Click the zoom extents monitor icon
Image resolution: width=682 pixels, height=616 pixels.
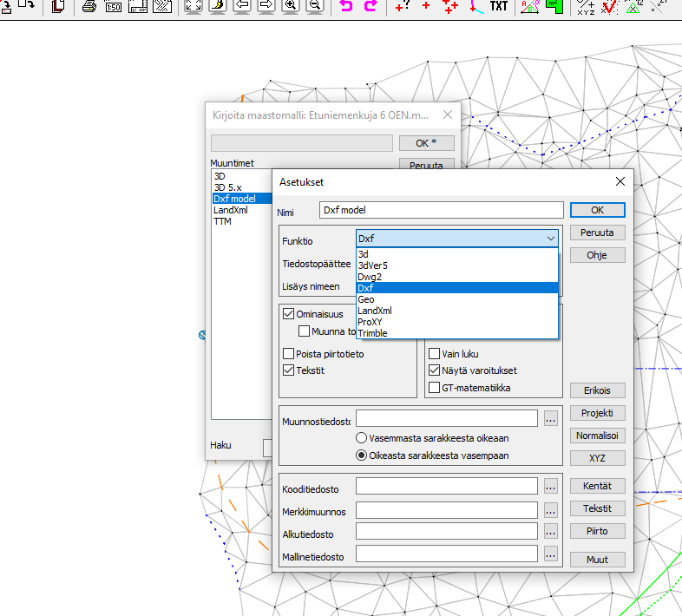193,6
